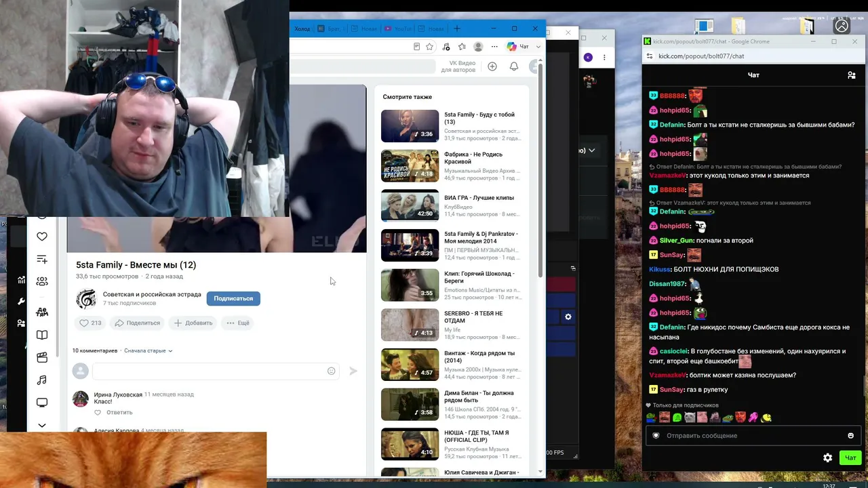Open the favorites list icon in browser toolbar

pos(462,47)
